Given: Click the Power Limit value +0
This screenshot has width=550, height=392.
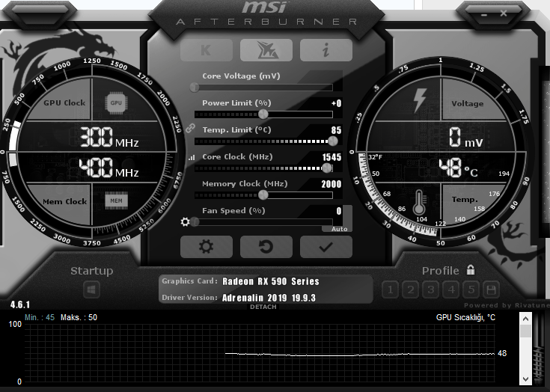Looking at the screenshot, I should 336,103.
